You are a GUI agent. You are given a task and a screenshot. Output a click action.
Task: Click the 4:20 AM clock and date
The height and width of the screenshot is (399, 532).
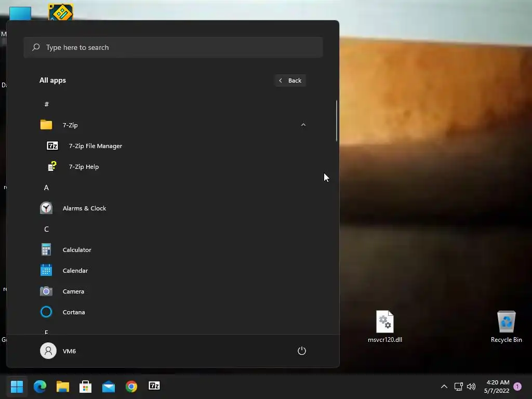(497, 387)
